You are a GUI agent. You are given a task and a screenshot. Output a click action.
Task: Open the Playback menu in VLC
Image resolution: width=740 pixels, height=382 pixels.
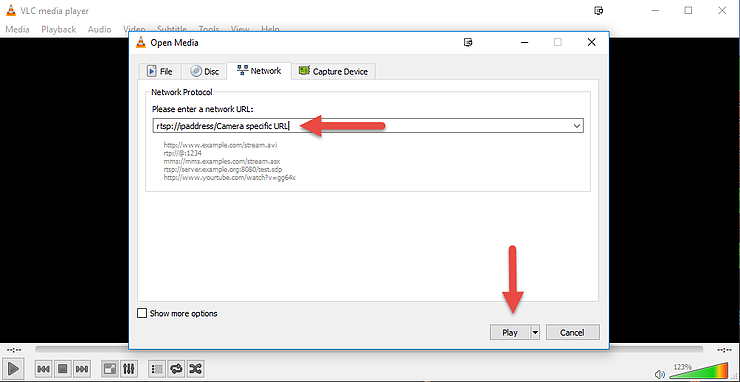coord(59,29)
